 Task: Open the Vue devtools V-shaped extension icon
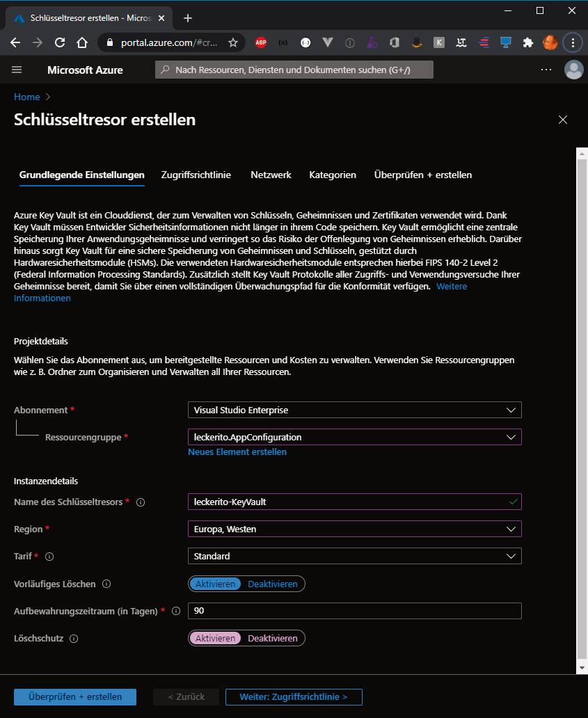coord(328,42)
